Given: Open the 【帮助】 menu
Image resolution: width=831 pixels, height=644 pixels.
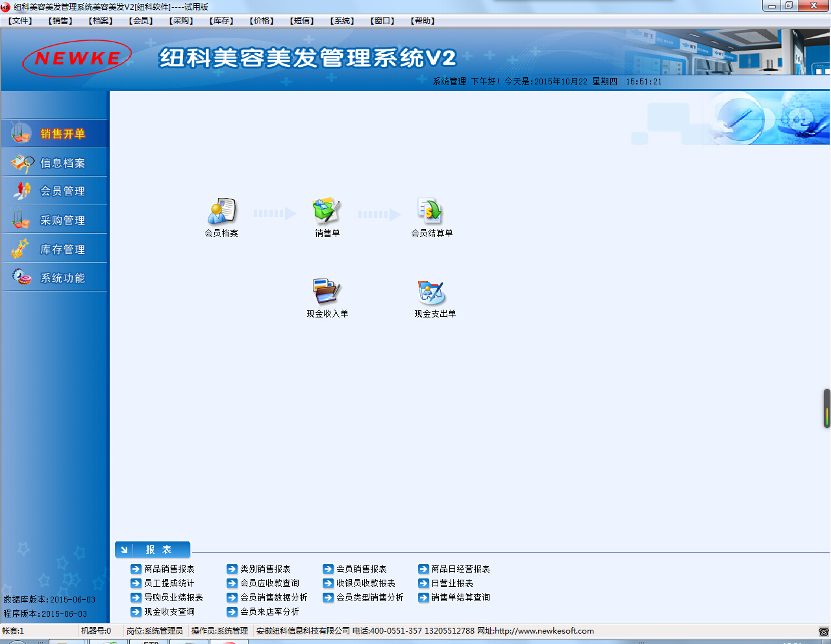Looking at the screenshot, I should [423, 21].
